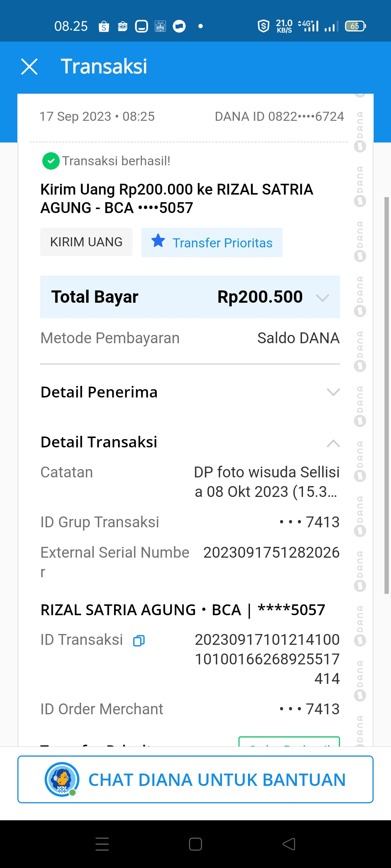Viewport: 391px width, 868px height.
Task: Copy the ID Transaksi using the copy icon
Action: click(x=139, y=641)
